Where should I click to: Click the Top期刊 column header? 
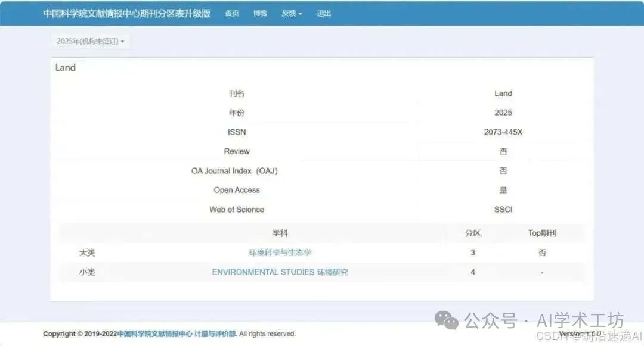542,233
